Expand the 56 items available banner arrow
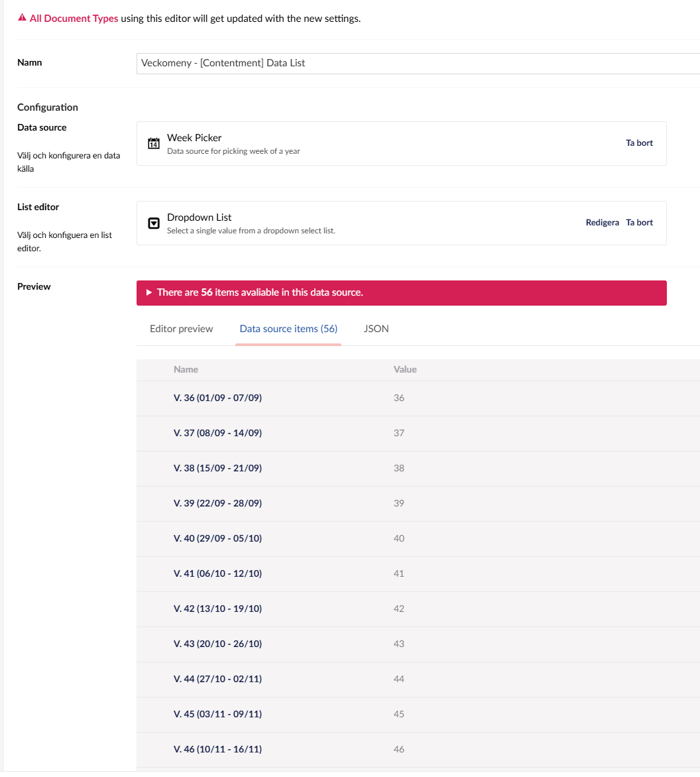The height and width of the screenshot is (777, 700). 149,292
